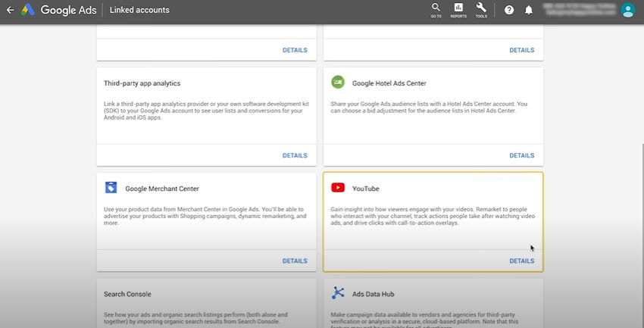The width and height of the screenshot is (644, 328).
Task: Open Details on the YouTube card
Action: click(x=521, y=261)
